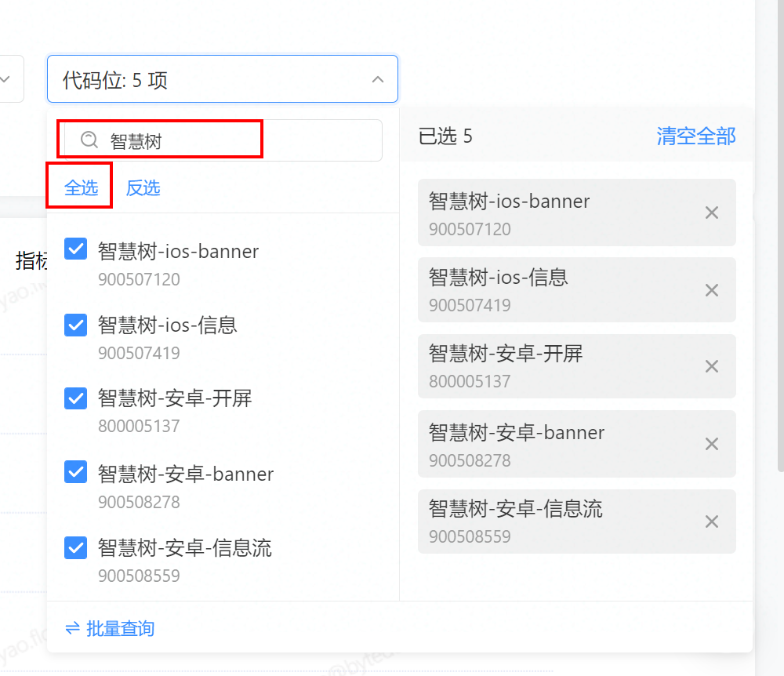Uncheck 智慧树-安卓-banner checkbox

pos(75,472)
